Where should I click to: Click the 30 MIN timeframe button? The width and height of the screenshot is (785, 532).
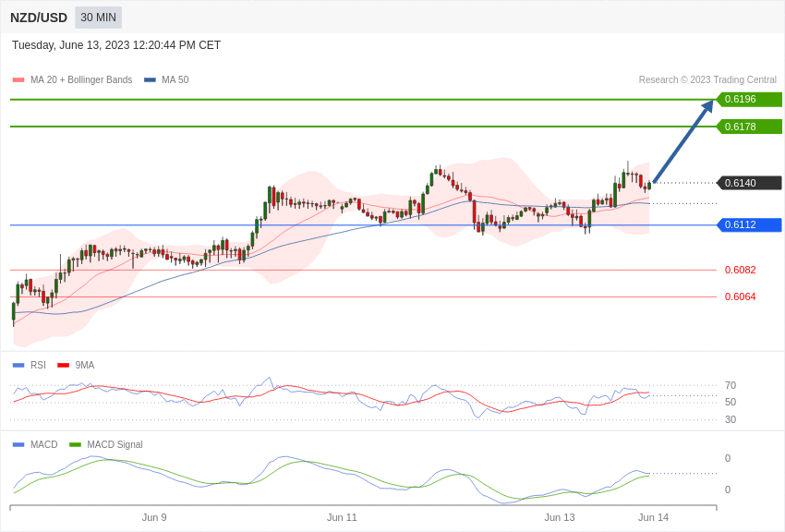(x=98, y=18)
